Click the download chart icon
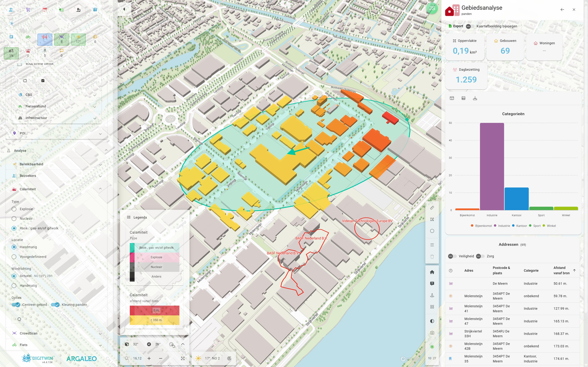The width and height of the screenshot is (588, 367). [475, 98]
